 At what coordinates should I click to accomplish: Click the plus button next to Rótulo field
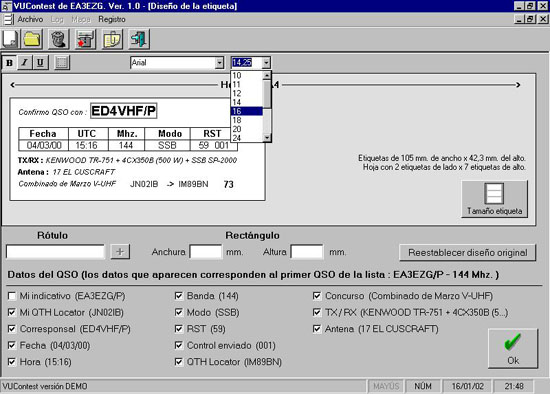coord(120,252)
